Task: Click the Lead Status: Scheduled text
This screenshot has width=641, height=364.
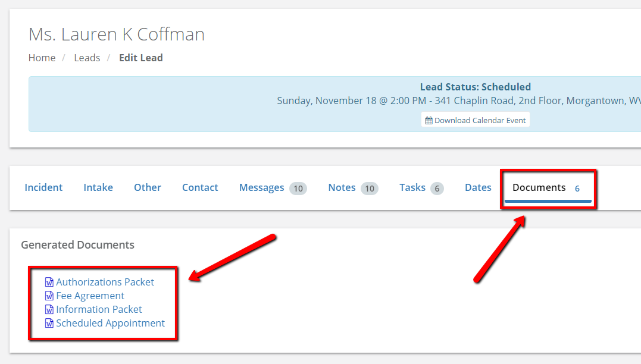Action: (x=476, y=87)
